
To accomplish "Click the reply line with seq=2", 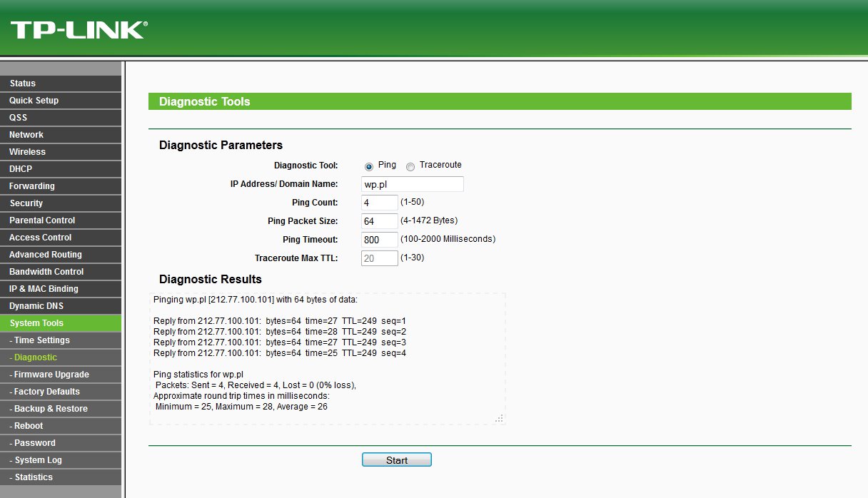I will click(x=280, y=332).
